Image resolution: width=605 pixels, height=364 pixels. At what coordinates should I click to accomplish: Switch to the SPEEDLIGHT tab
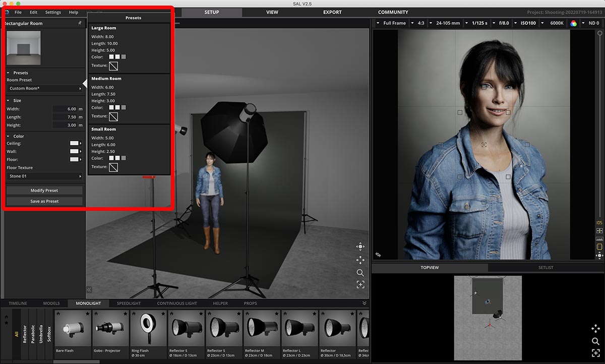coord(129,304)
